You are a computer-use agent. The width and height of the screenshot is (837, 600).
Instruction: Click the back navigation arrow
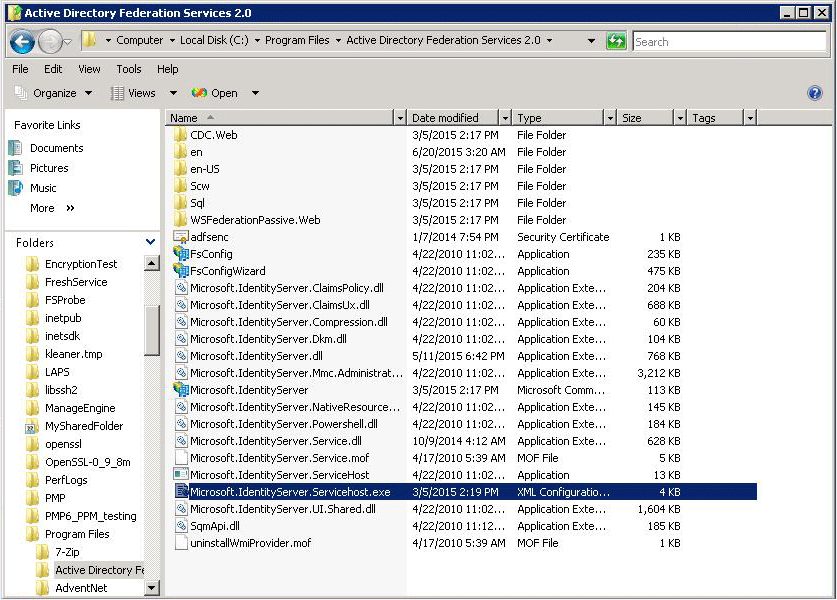tap(21, 41)
